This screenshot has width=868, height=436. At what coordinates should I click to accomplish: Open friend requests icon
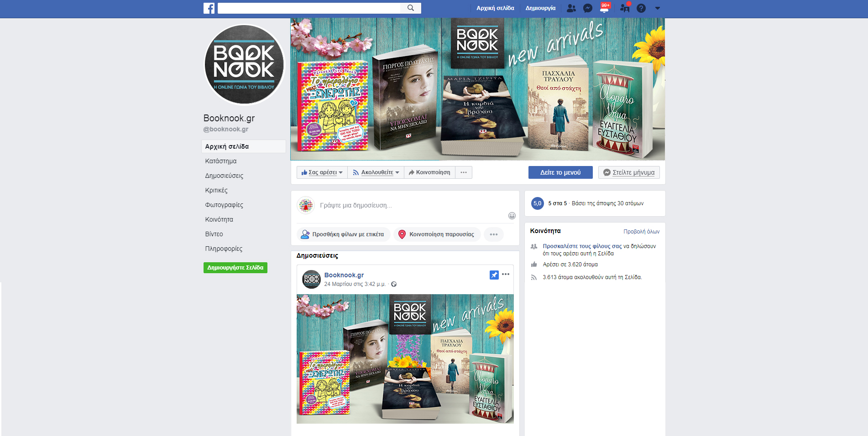(x=571, y=8)
